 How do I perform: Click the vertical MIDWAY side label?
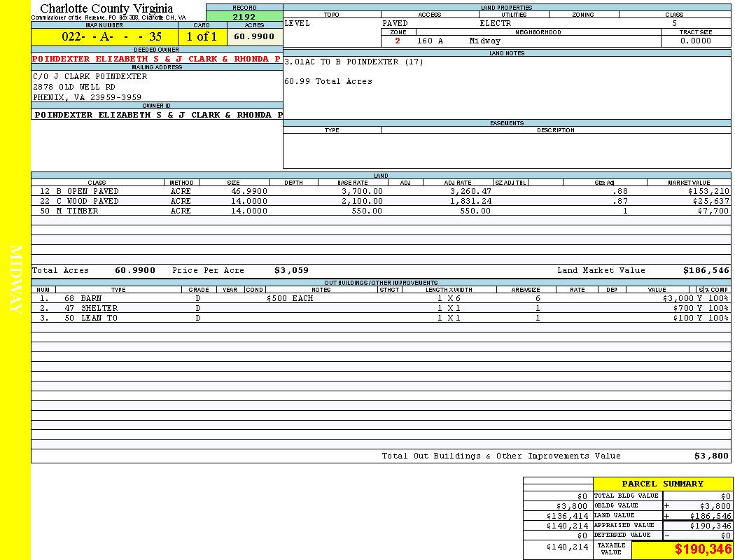(15, 280)
